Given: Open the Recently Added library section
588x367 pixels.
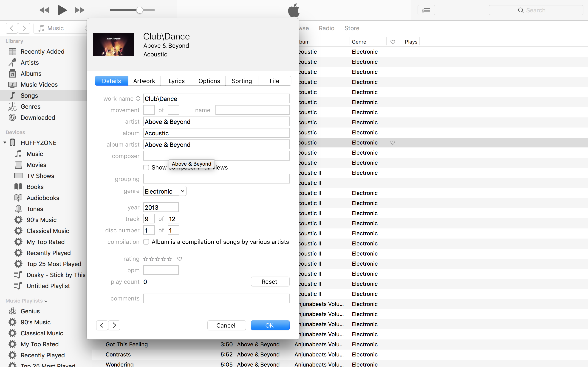Looking at the screenshot, I should [42, 51].
